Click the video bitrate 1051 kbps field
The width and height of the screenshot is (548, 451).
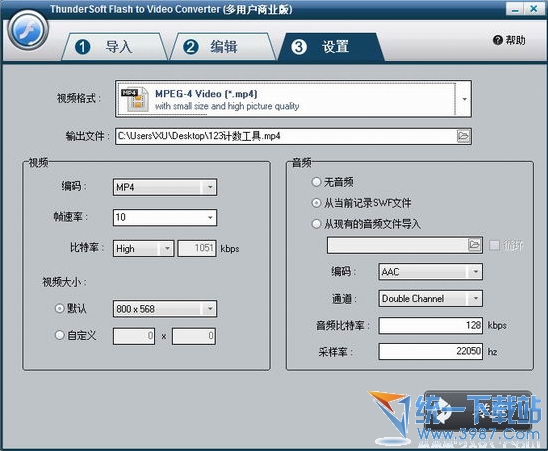point(197,249)
